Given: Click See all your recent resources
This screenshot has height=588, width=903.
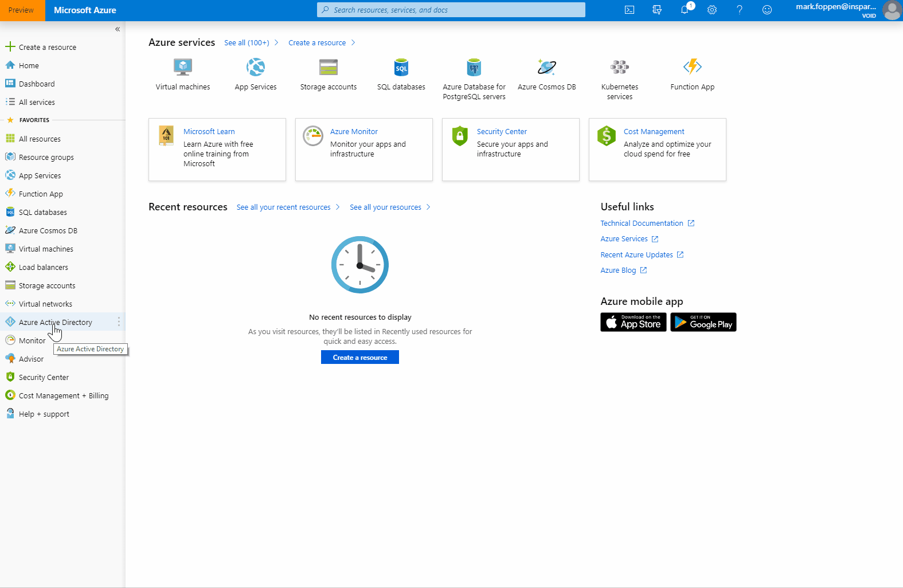Looking at the screenshot, I should click(x=288, y=207).
